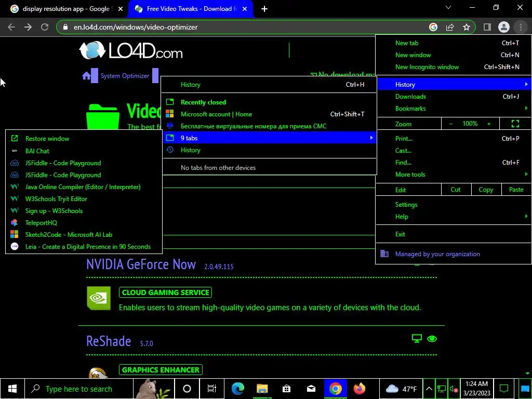Open the side panel icon
532x399 pixels.
(x=487, y=27)
